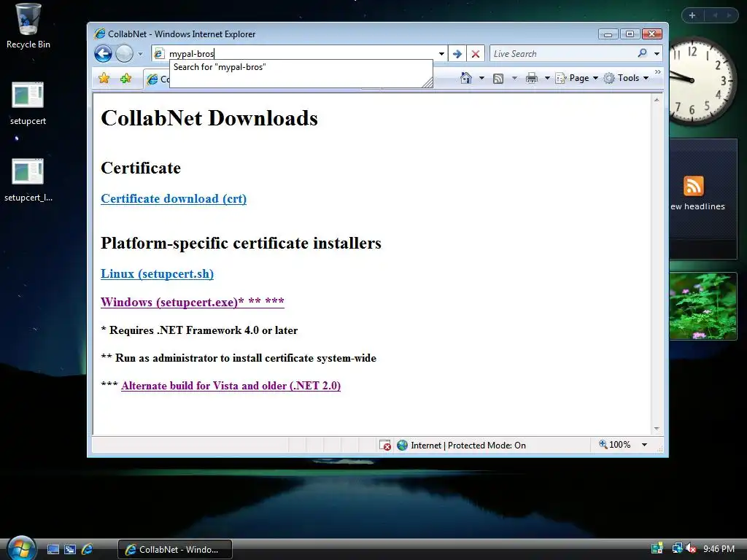Click the page scrollbar down arrow

(657, 429)
